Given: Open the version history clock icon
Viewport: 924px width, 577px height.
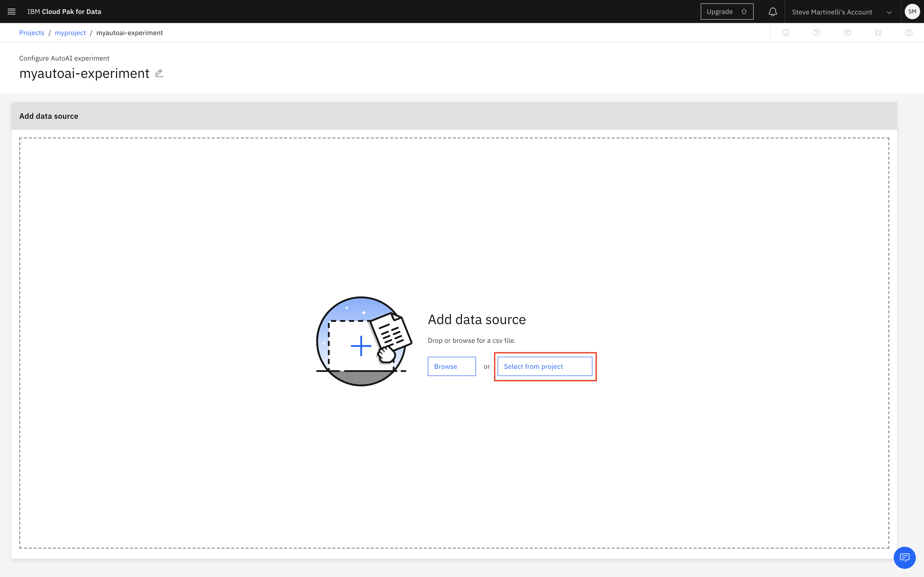Looking at the screenshot, I should [x=817, y=33].
